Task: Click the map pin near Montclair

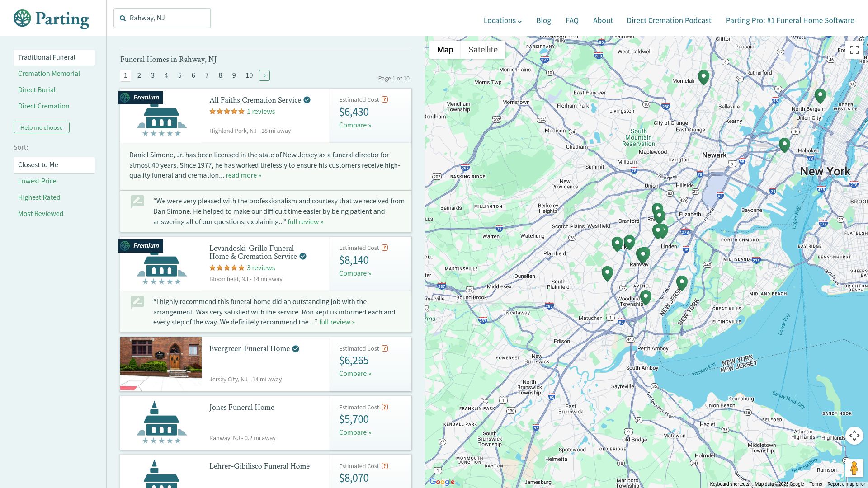Action: [x=703, y=76]
